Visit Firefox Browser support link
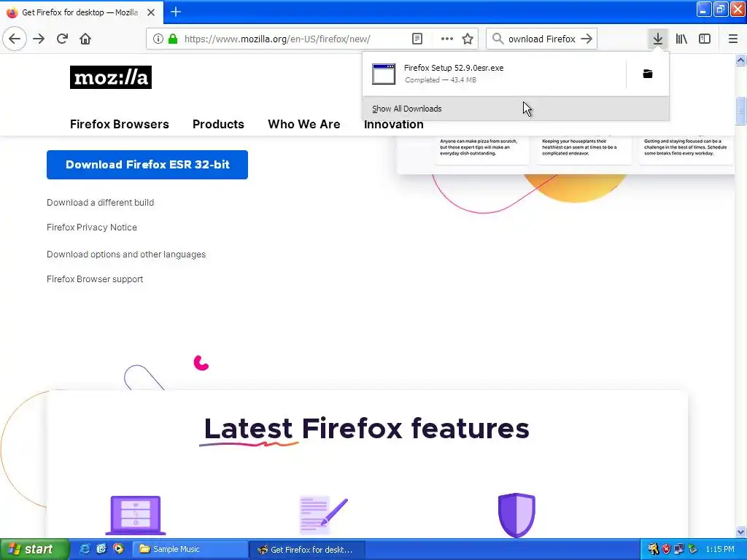747x560 pixels. [x=95, y=279]
